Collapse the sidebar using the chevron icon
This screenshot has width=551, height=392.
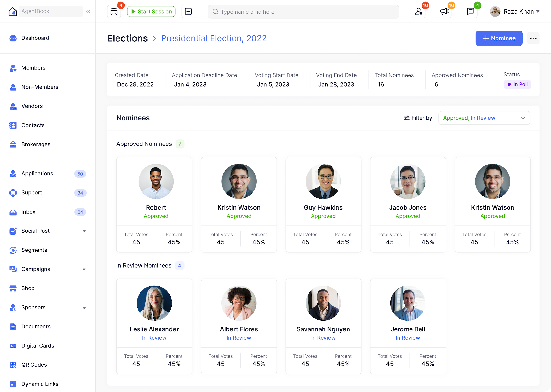coord(88,11)
